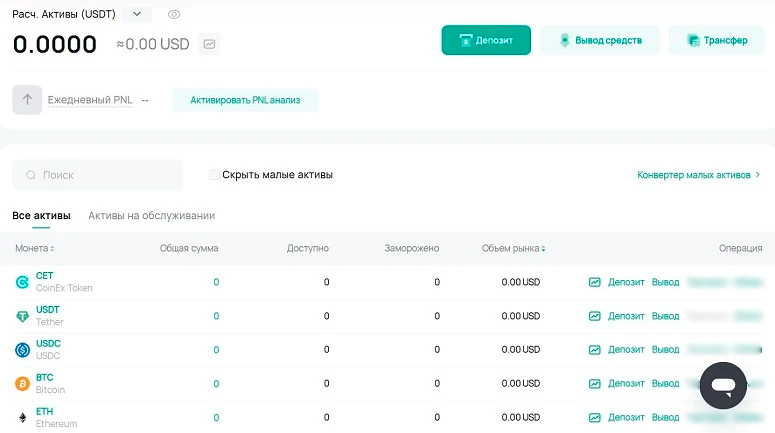Open the chart icon in USDT row
Viewport: 775px width, 433px height.
pos(595,316)
